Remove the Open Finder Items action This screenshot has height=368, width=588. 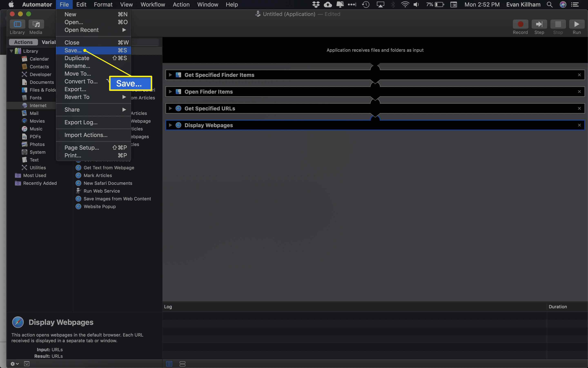click(x=579, y=92)
